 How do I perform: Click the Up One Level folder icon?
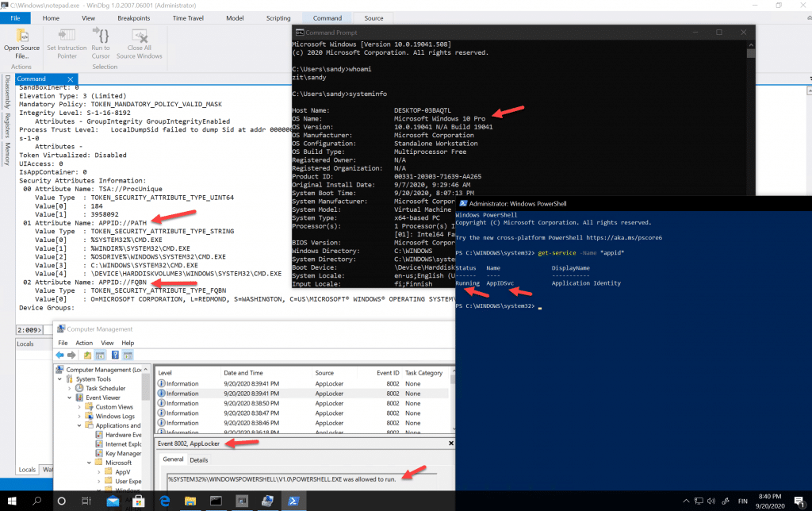[x=87, y=355]
